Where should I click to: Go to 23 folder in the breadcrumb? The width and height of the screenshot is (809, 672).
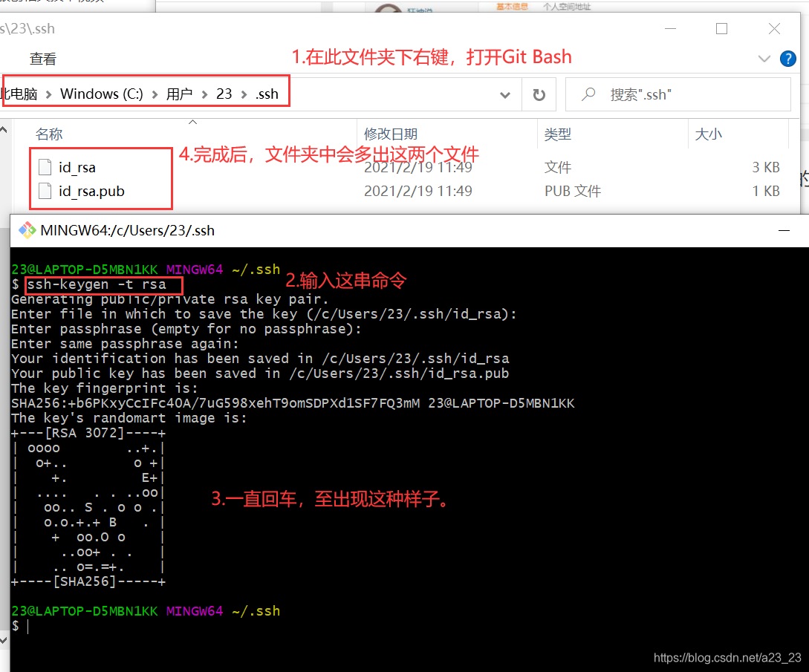(224, 94)
